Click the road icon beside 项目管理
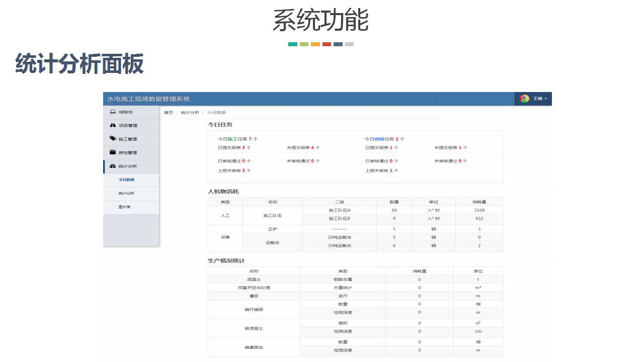 coord(113,125)
